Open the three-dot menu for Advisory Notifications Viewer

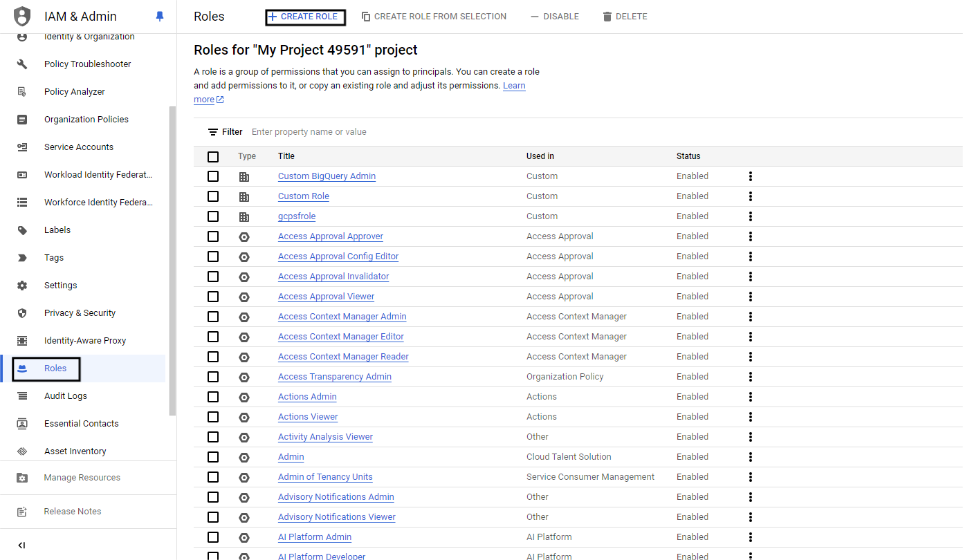pos(751,517)
